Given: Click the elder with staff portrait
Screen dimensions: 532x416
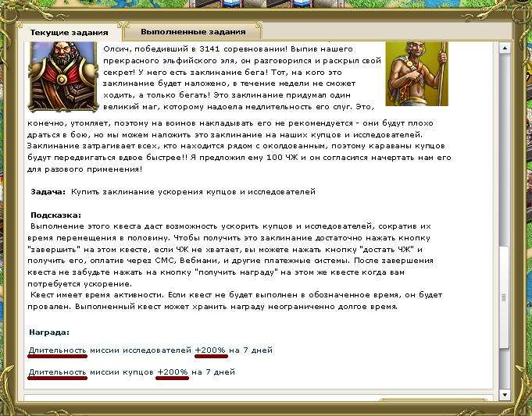Looking at the screenshot, I should (x=416, y=74).
